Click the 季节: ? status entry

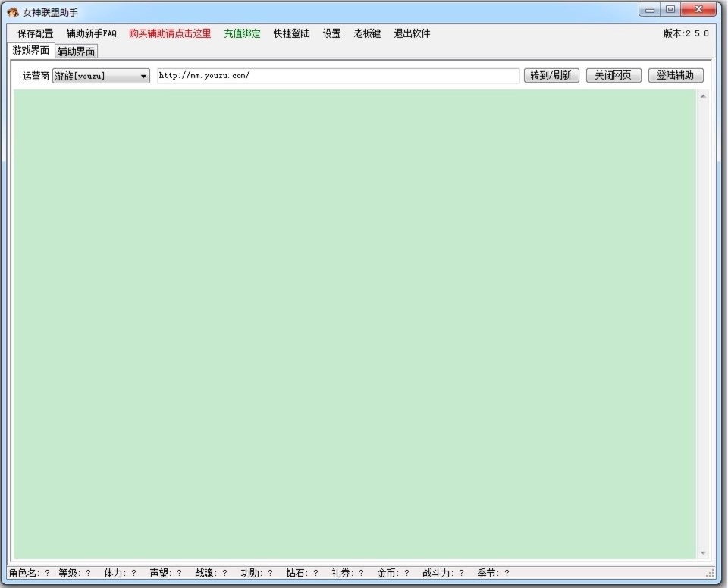pos(494,573)
